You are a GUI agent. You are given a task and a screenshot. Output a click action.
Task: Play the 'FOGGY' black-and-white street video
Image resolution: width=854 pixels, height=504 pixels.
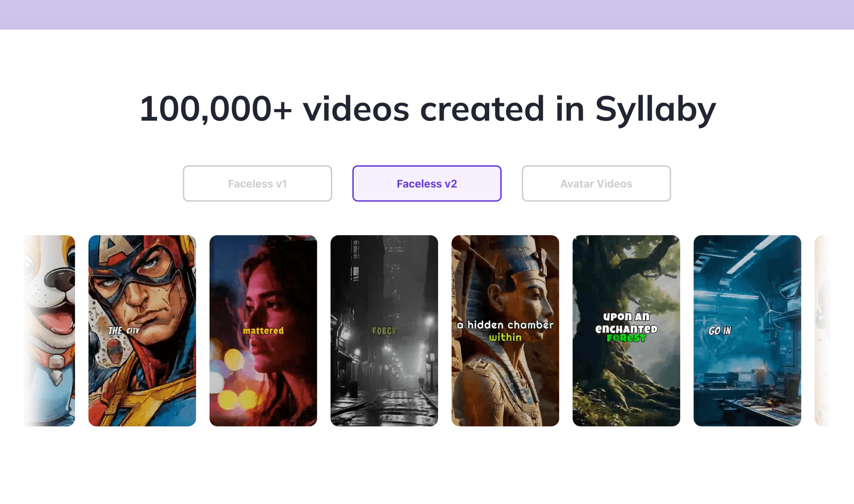(x=384, y=331)
